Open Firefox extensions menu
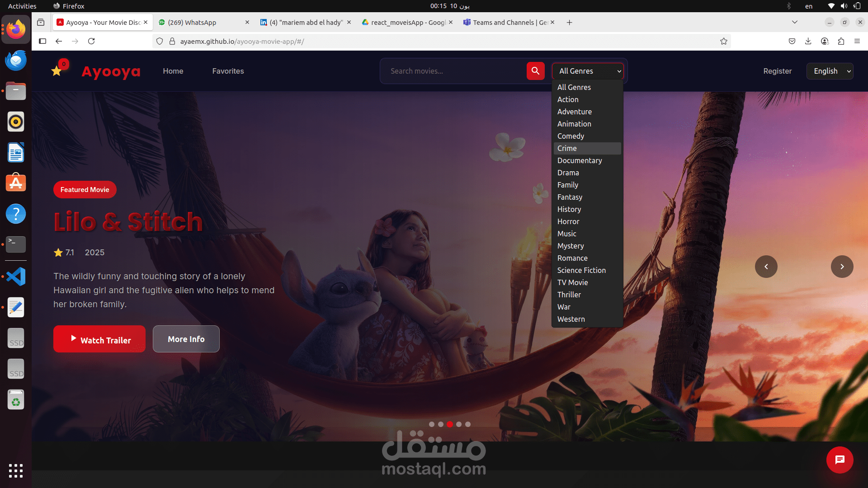This screenshot has width=868, height=488. [x=841, y=41]
